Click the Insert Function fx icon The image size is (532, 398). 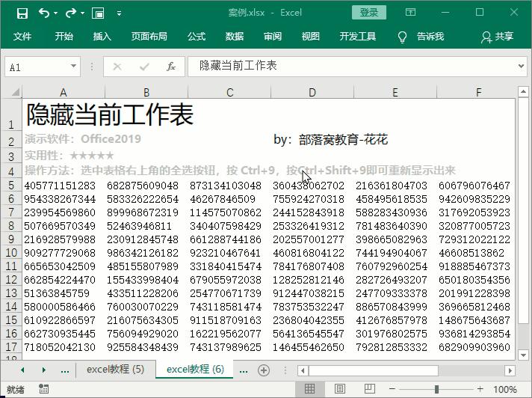(x=171, y=67)
